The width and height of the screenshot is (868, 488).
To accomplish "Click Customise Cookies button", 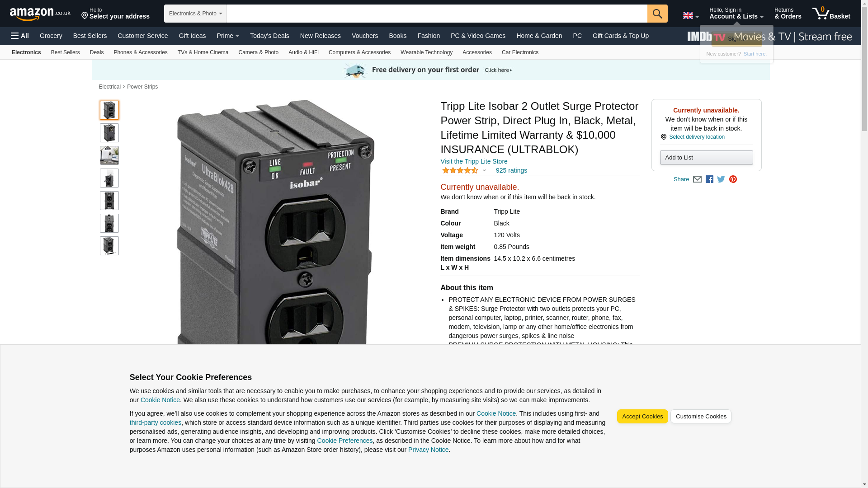I will [701, 417].
